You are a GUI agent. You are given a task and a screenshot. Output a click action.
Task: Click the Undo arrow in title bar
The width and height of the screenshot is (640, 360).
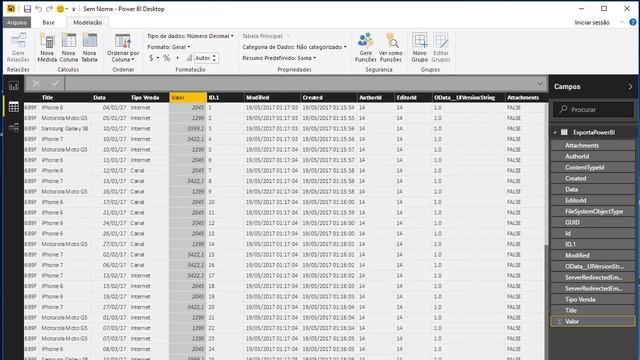(38, 9)
